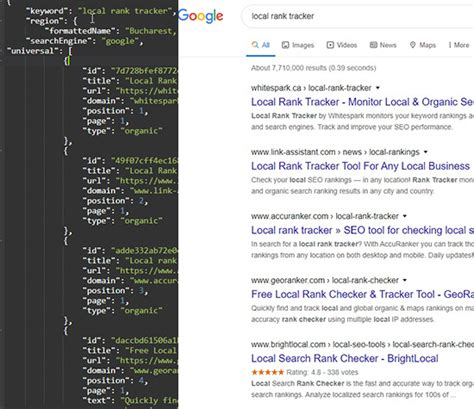This screenshot has height=409, width=474.
Task: Click the "universal" array line in JSON
Action: (39, 51)
